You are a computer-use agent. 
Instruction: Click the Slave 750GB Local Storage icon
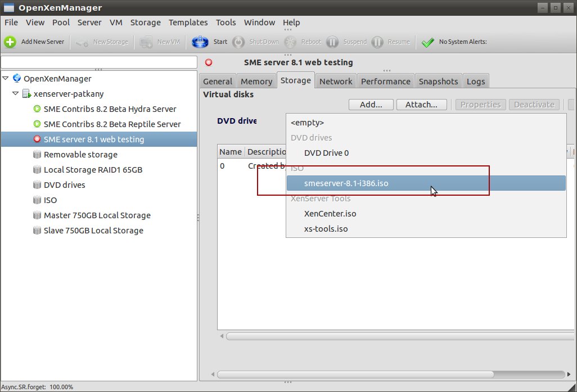pyautogui.click(x=37, y=230)
